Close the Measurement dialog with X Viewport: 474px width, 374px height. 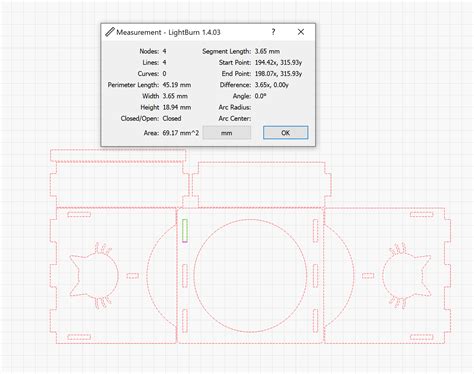301,32
